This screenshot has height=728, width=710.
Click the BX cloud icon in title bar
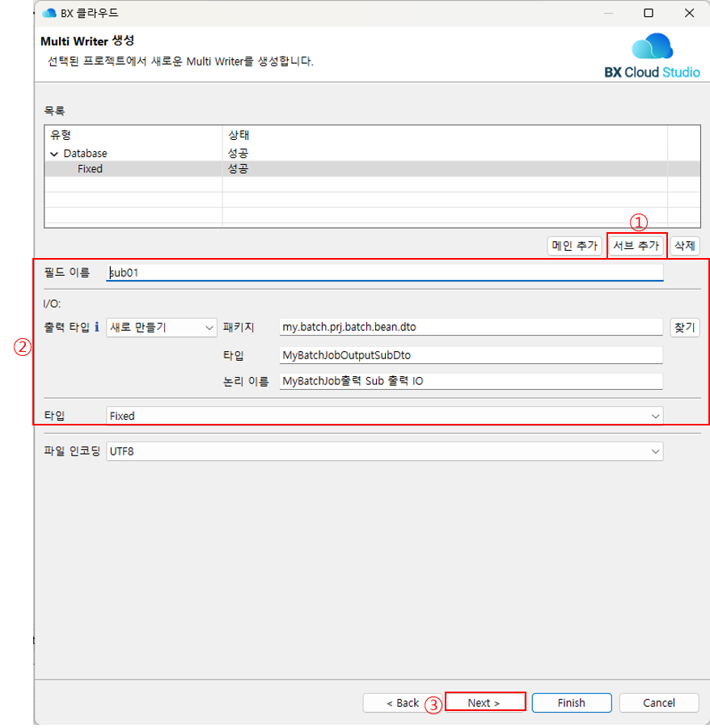pyautogui.click(x=49, y=13)
